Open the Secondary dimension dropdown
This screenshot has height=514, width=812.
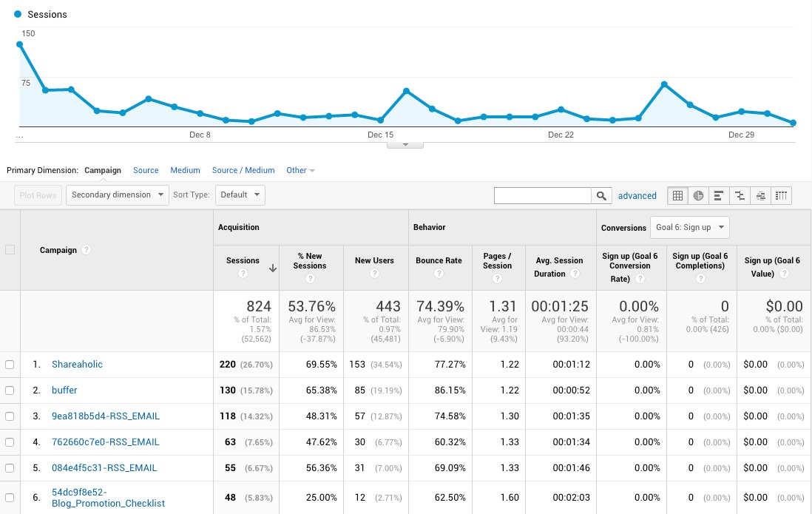[x=117, y=195]
